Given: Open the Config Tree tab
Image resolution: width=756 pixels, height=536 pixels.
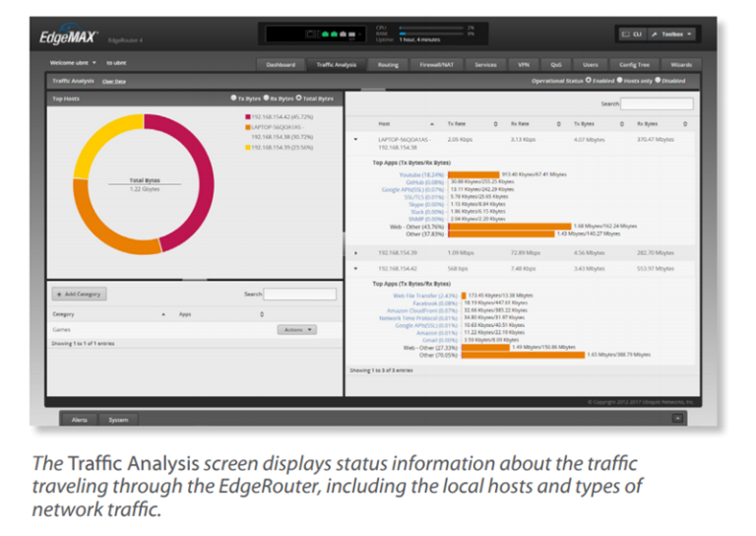Looking at the screenshot, I should pyautogui.click(x=635, y=64).
